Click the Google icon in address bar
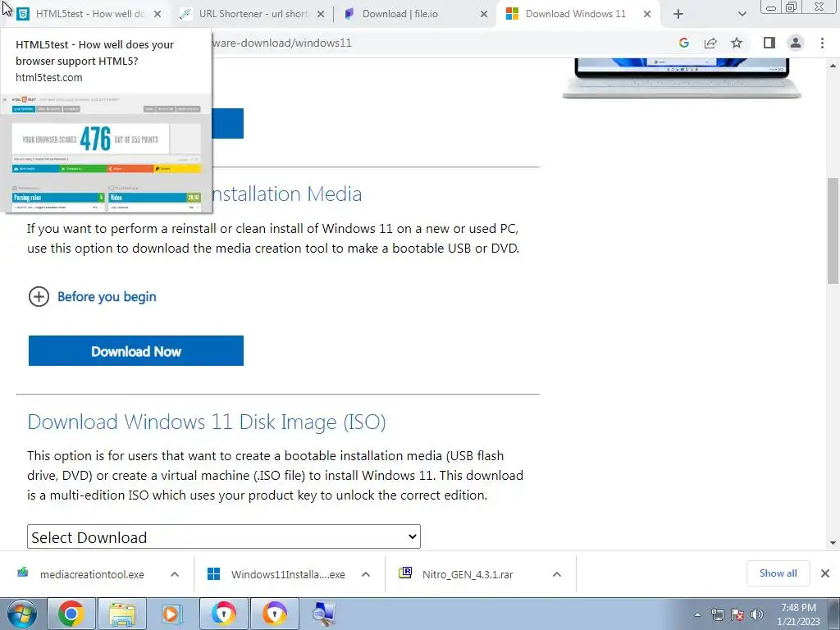The image size is (840, 630). (683, 43)
